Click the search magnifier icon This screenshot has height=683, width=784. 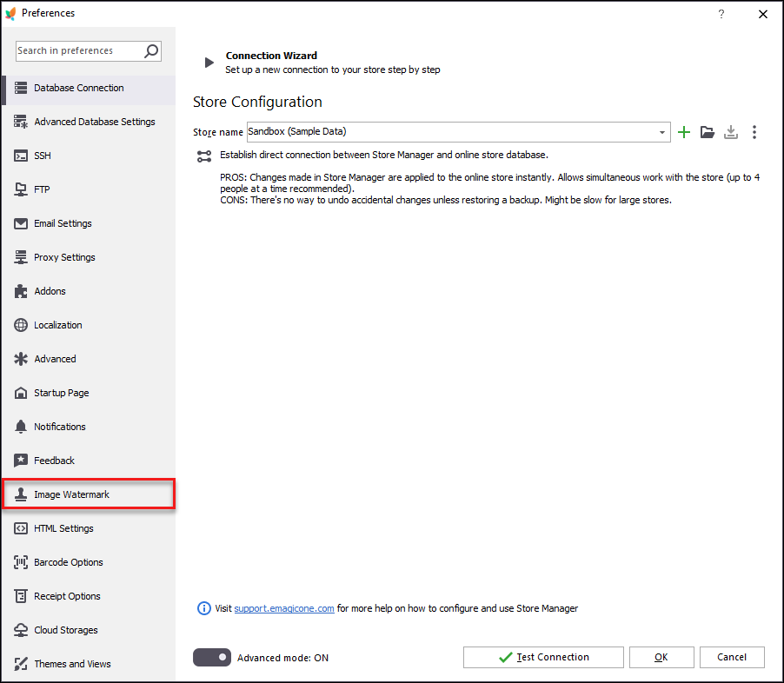coord(151,51)
